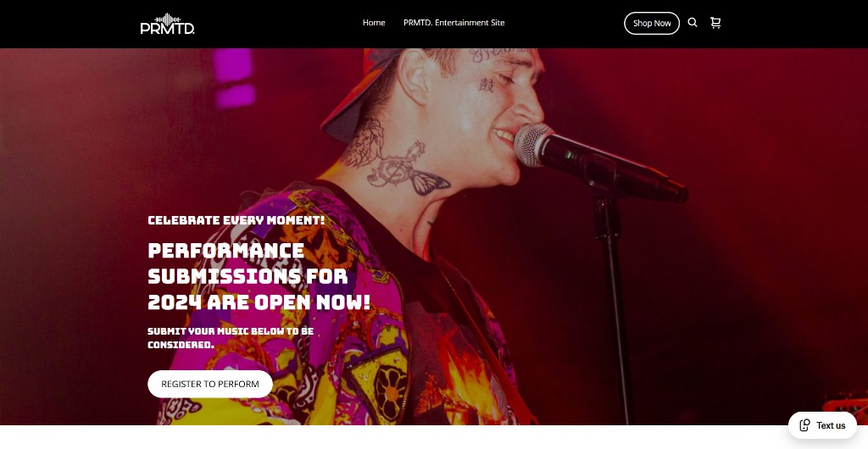The height and width of the screenshot is (449, 868).
Task: Open the search magnifier icon
Action: (x=692, y=23)
